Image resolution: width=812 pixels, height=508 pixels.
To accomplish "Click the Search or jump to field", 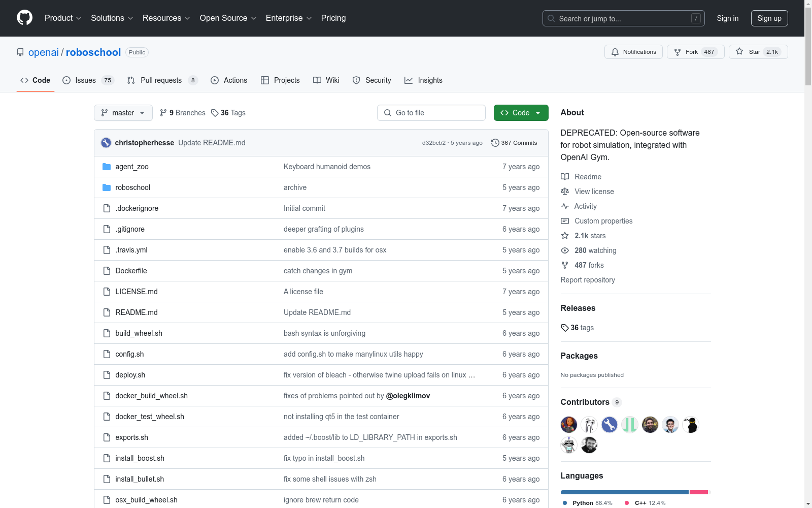I will (624, 18).
